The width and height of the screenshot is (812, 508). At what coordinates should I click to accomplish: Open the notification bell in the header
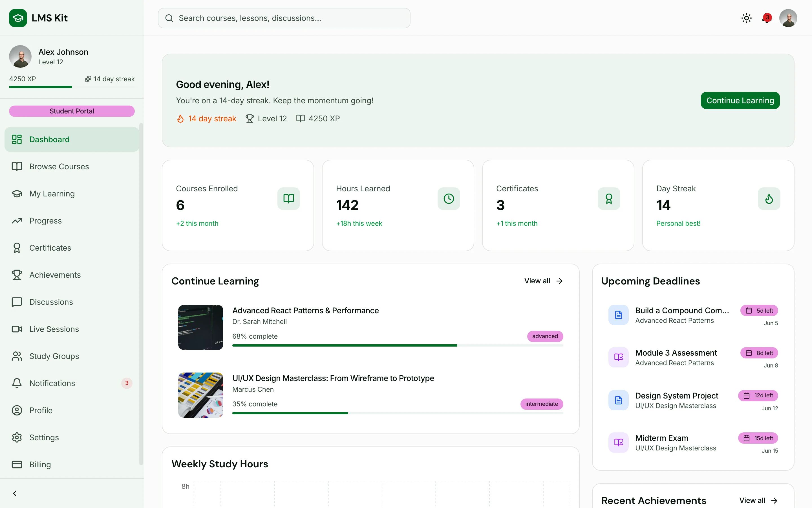tap(767, 18)
